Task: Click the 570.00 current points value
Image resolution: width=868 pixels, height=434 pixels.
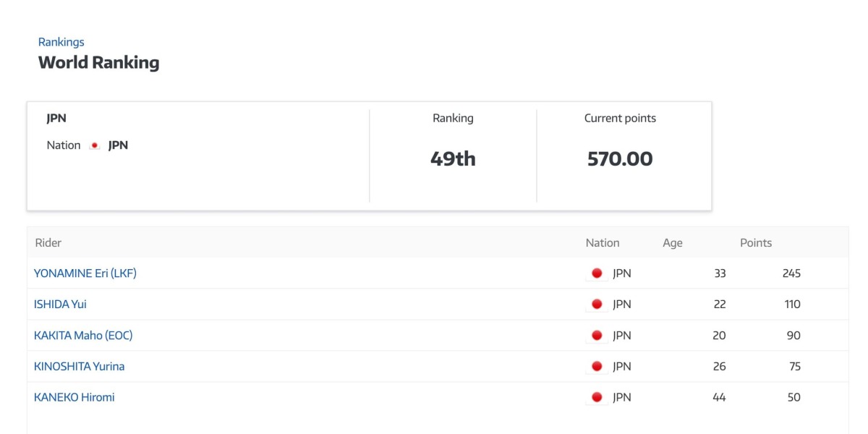Action: 620,158
